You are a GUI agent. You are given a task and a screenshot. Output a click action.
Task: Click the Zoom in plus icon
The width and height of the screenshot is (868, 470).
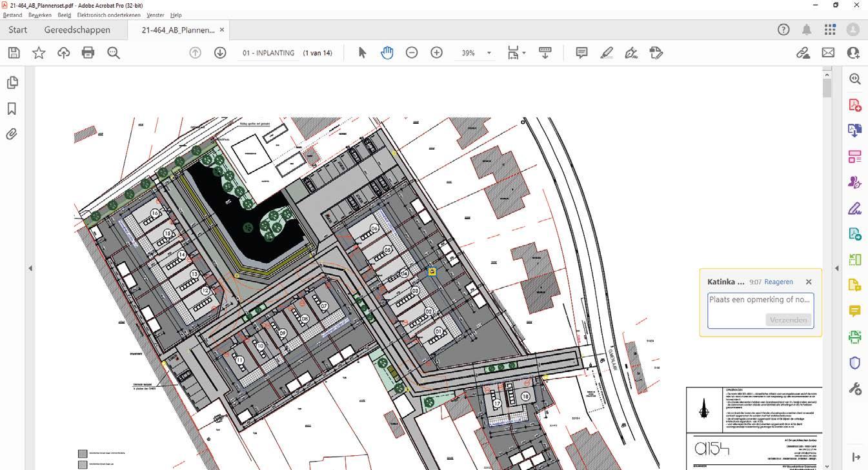pyautogui.click(x=436, y=53)
